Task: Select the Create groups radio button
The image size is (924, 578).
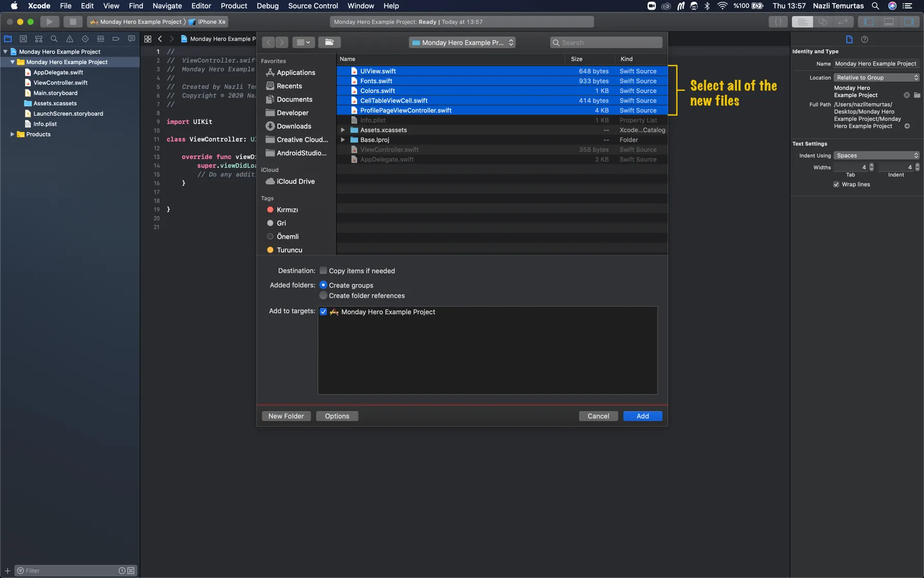Action: 323,285
